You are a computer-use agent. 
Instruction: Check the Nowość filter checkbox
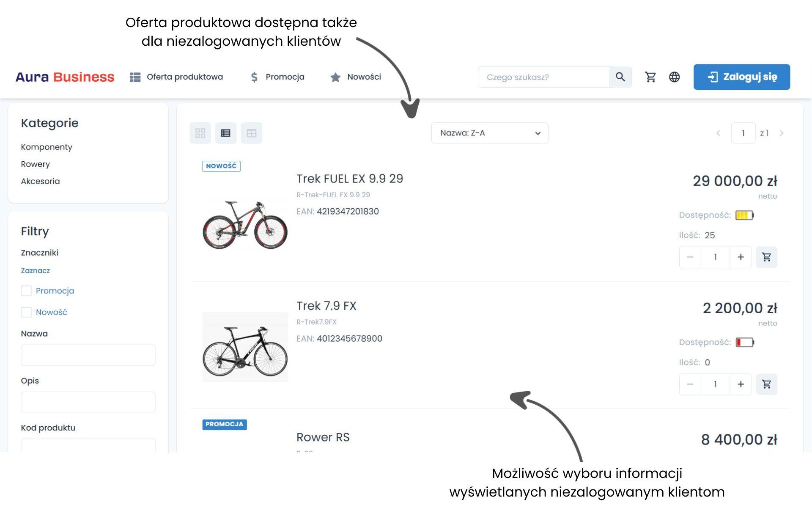(26, 312)
